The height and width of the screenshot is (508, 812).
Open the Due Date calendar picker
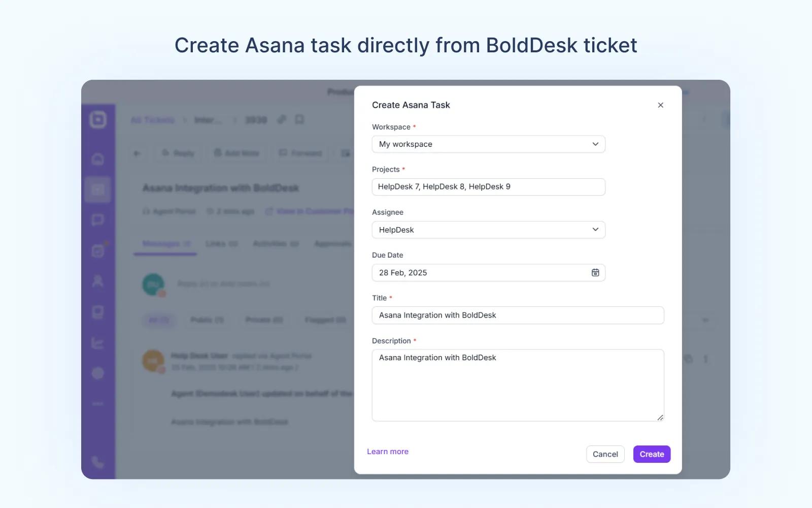pyautogui.click(x=595, y=273)
